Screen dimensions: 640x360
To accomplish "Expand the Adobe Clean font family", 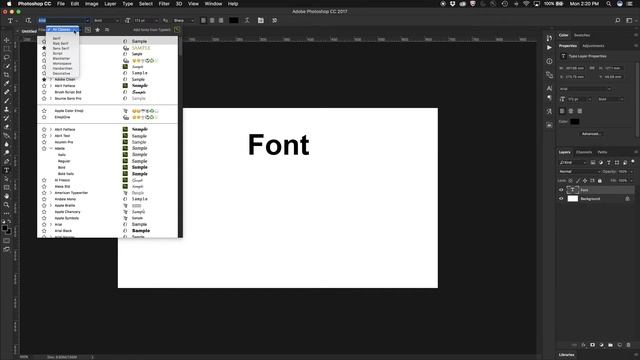I will [51, 79].
